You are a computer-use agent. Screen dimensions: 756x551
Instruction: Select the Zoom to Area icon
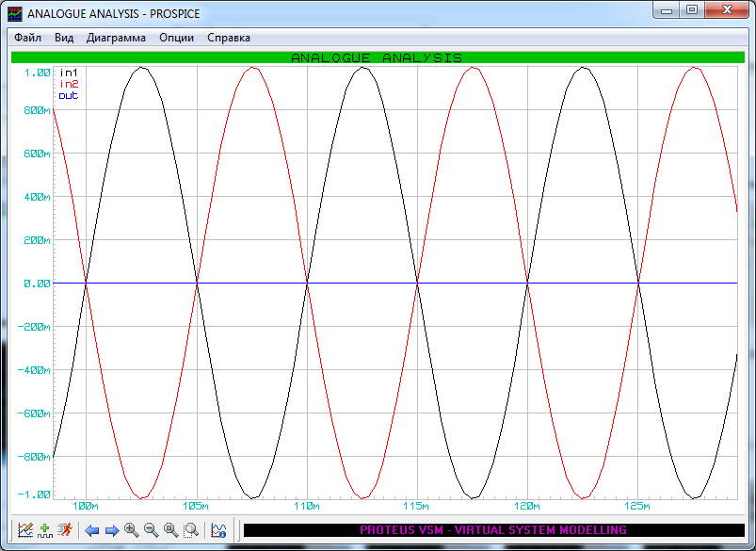pyautogui.click(x=191, y=530)
